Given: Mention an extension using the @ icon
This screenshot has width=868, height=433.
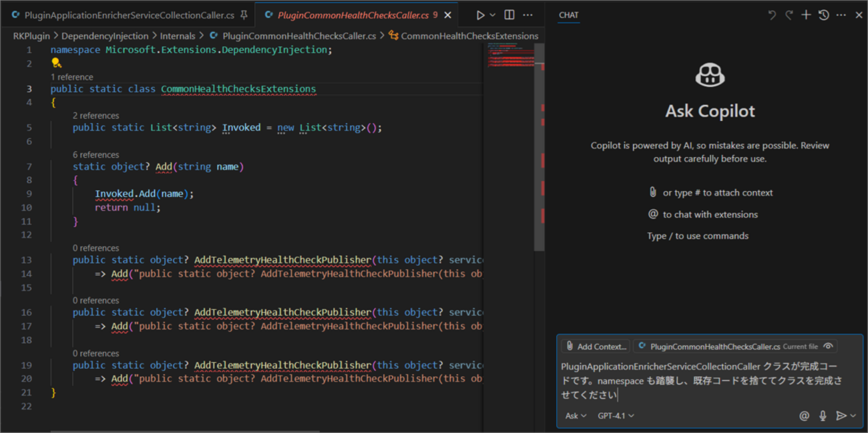Looking at the screenshot, I should coord(803,415).
